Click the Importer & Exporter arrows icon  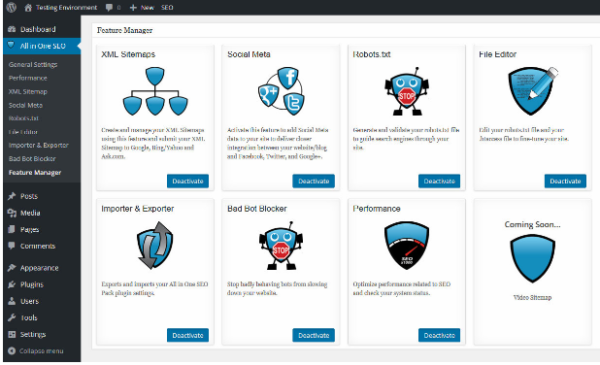point(155,245)
